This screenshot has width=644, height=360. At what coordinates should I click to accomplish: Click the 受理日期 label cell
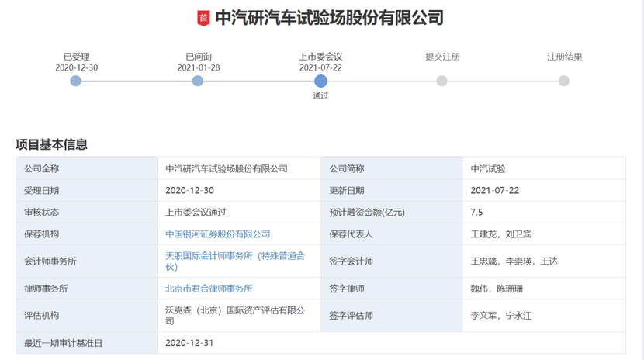(86, 190)
